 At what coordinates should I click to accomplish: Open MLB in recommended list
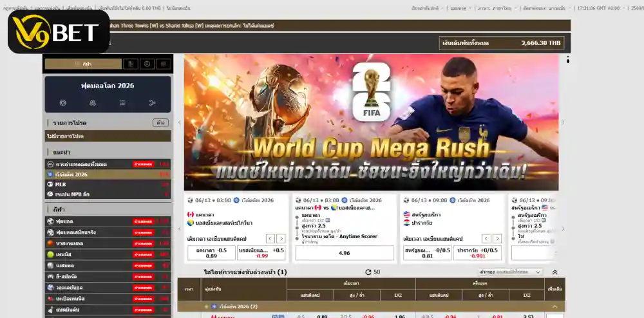(108, 184)
